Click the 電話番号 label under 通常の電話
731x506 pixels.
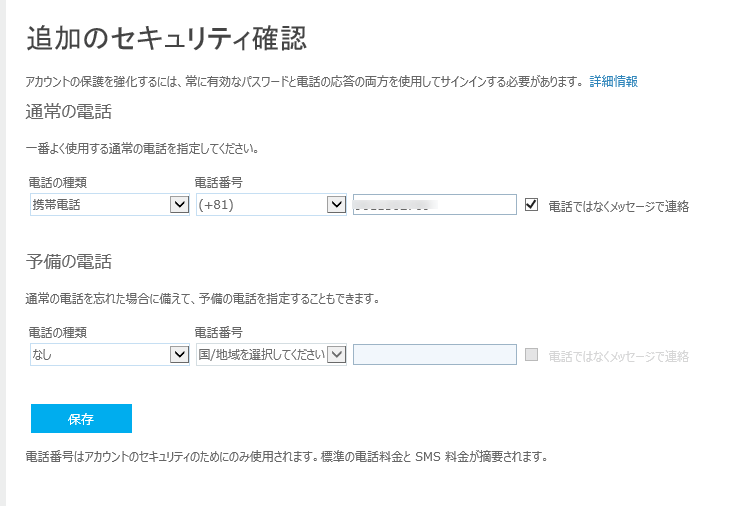coord(220,183)
